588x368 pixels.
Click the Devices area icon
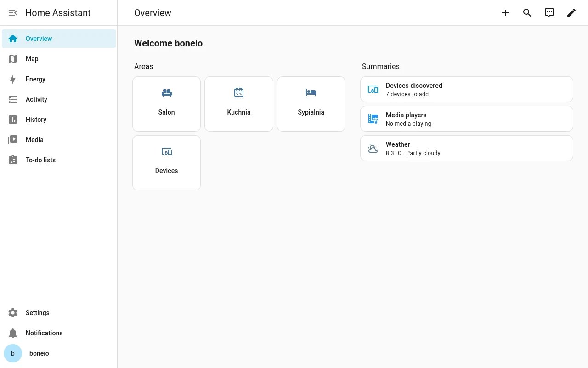point(167,151)
